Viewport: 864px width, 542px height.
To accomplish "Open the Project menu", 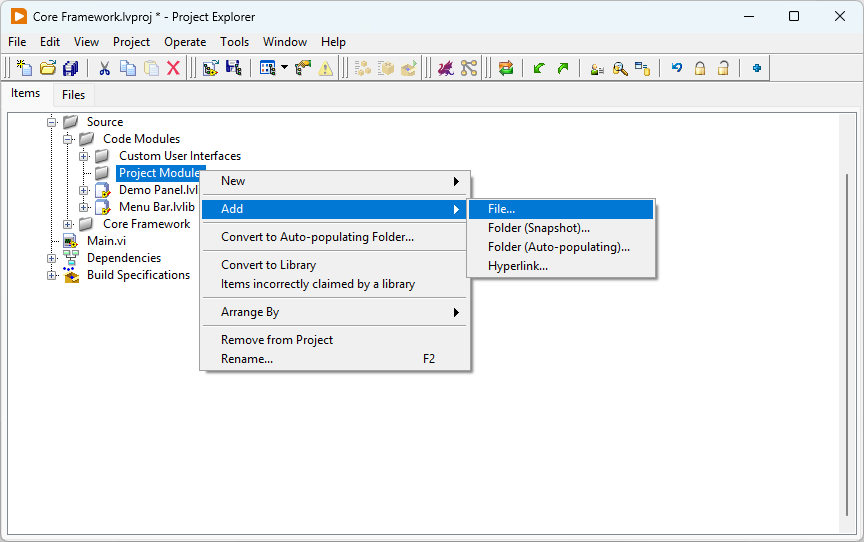I will [x=131, y=42].
